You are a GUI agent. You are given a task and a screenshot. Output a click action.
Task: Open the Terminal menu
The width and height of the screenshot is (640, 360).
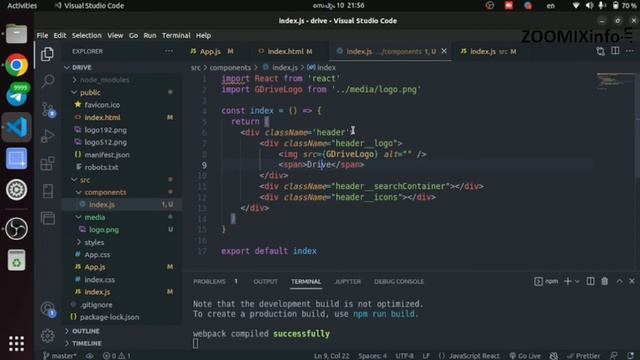(176, 36)
